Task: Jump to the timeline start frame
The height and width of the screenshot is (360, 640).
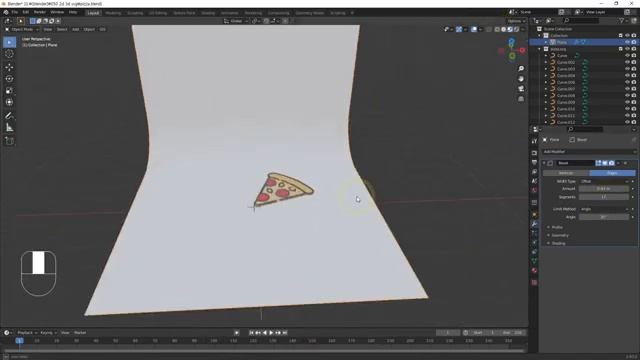Action: pos(251,333)
